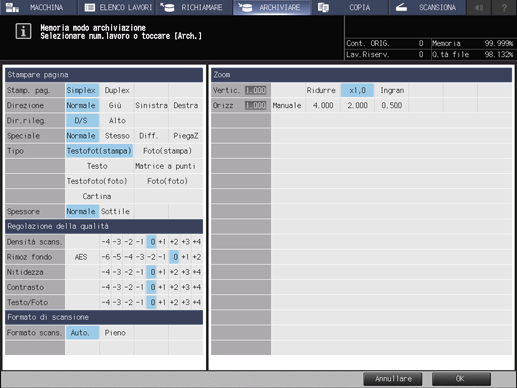Click the Vertic. zoom value field
The width and height of the screenshot is (517, 388).
(x=255, y=90)
